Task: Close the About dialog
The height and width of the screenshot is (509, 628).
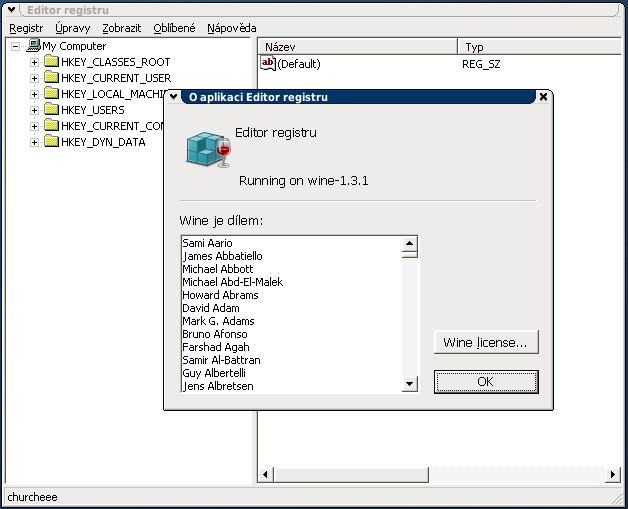Action: click(543, 97)
